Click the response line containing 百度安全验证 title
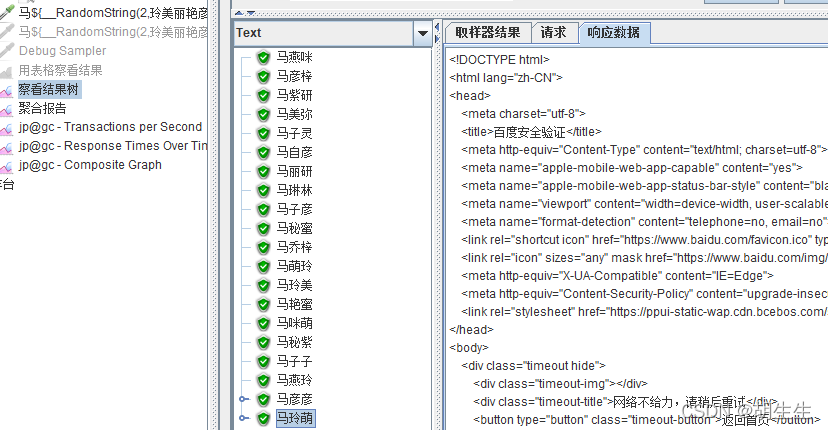 tap(531, 132)
